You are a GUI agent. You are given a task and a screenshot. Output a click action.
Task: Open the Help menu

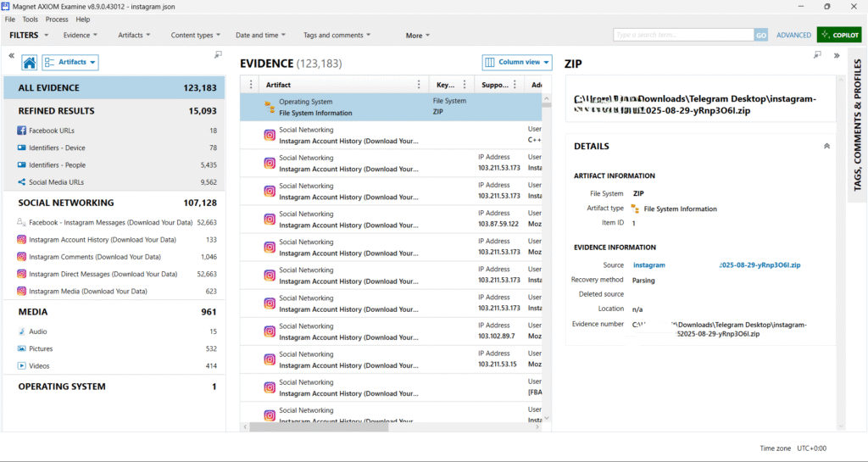83,19
